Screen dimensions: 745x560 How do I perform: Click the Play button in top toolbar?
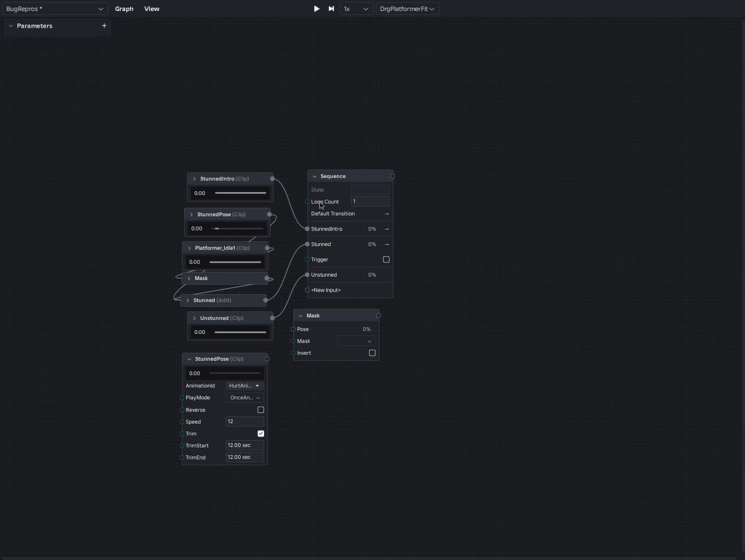(x=316, y=9)
